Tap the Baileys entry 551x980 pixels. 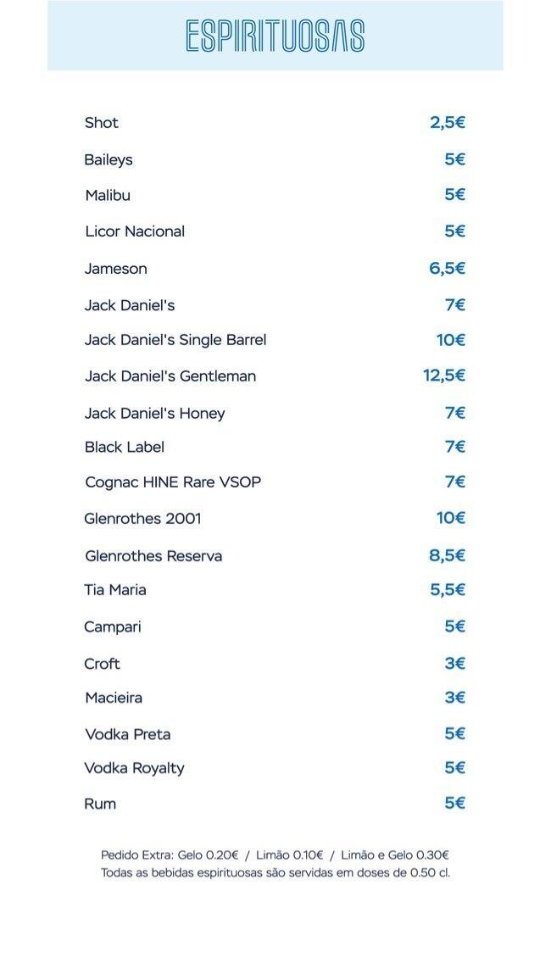(109, 159)
